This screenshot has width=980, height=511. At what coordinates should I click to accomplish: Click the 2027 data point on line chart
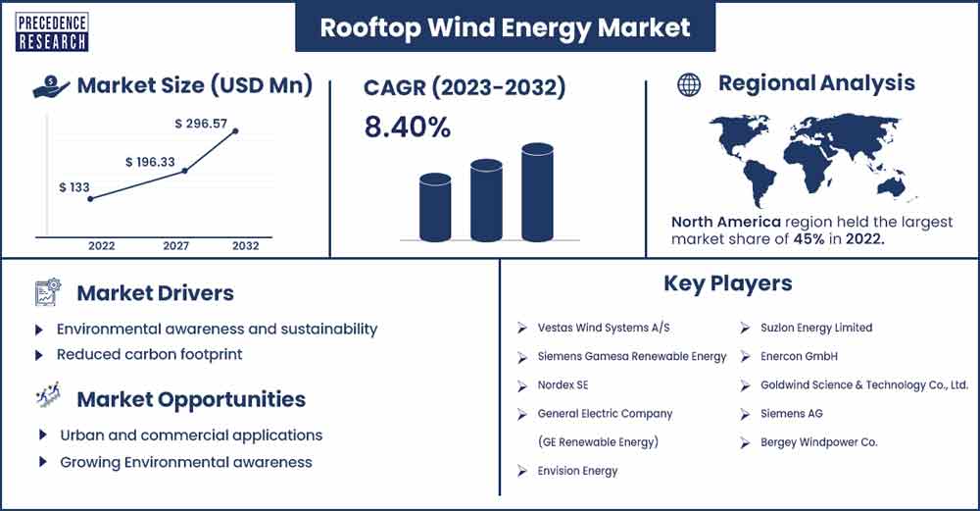point(184,170)
